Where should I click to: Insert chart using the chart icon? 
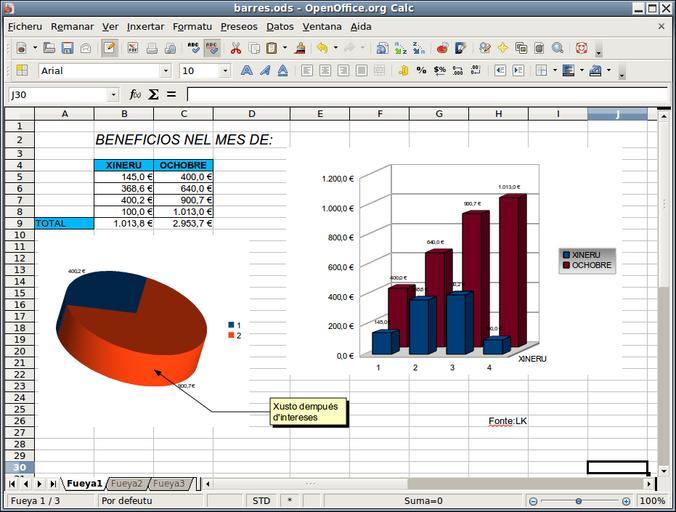(442, 48)
